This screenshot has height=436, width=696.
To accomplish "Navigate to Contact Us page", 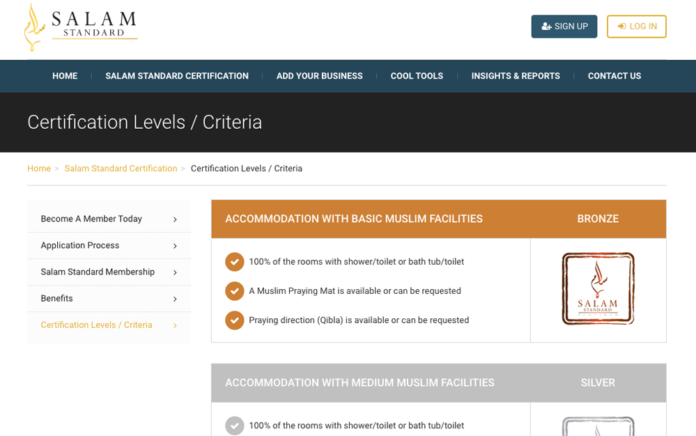I will click(614, 76).
